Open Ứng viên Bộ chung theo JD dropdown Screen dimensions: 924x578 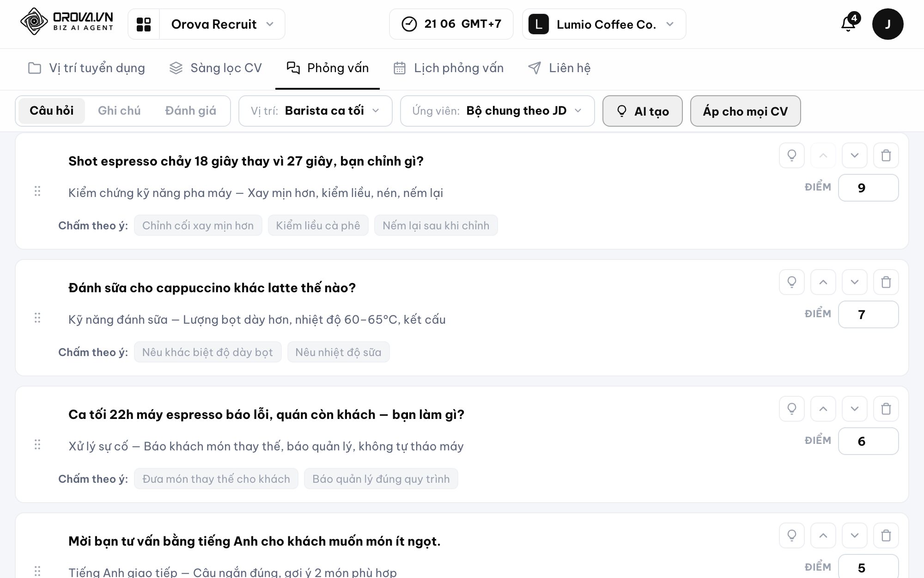(x=498, y=111)
